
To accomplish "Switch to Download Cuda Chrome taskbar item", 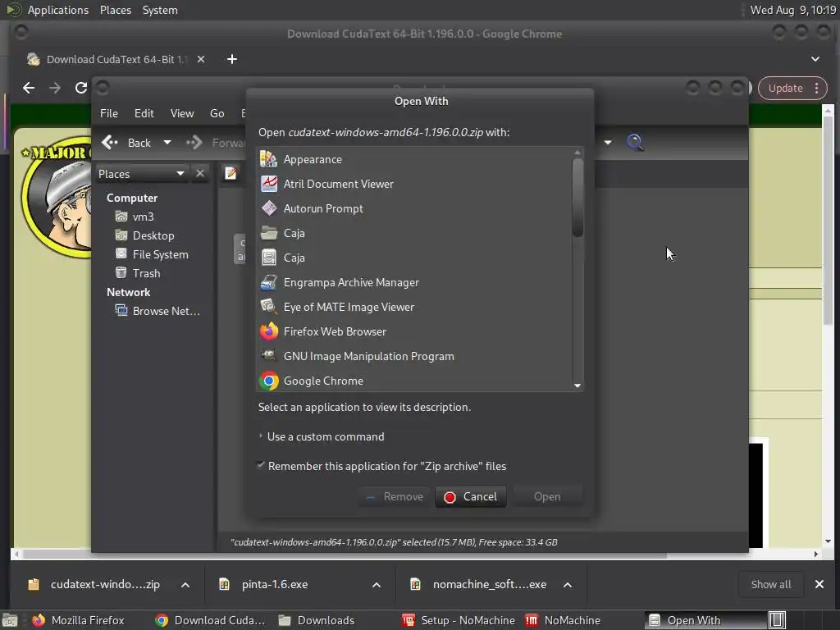I will 210,620.
